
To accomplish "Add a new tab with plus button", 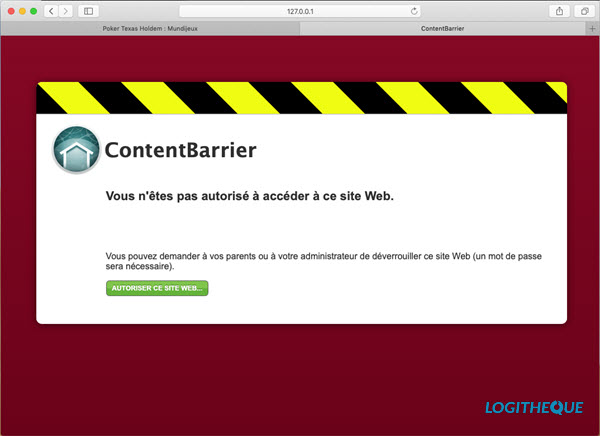I will point(592,28).
